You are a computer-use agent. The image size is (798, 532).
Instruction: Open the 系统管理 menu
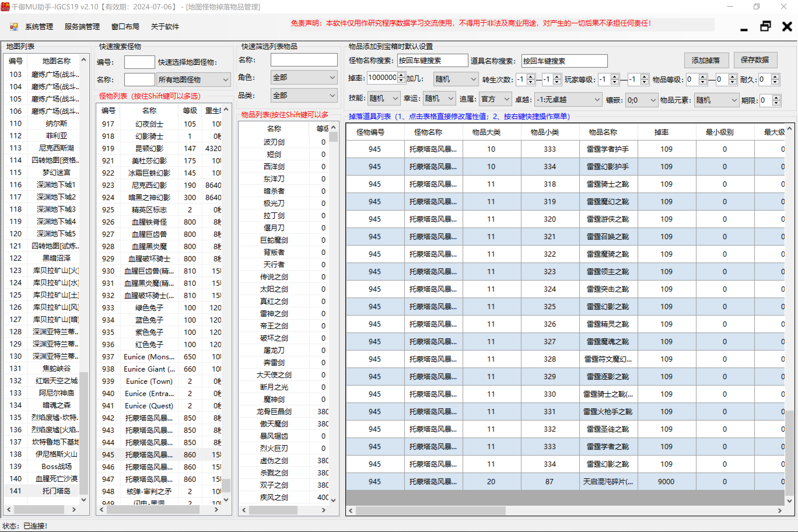(39, 27)
